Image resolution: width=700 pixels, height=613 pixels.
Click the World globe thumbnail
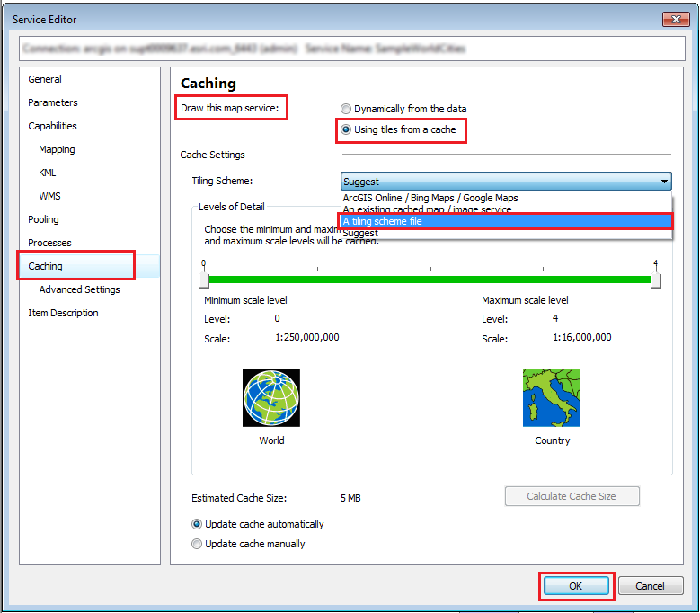coord(271,398)
